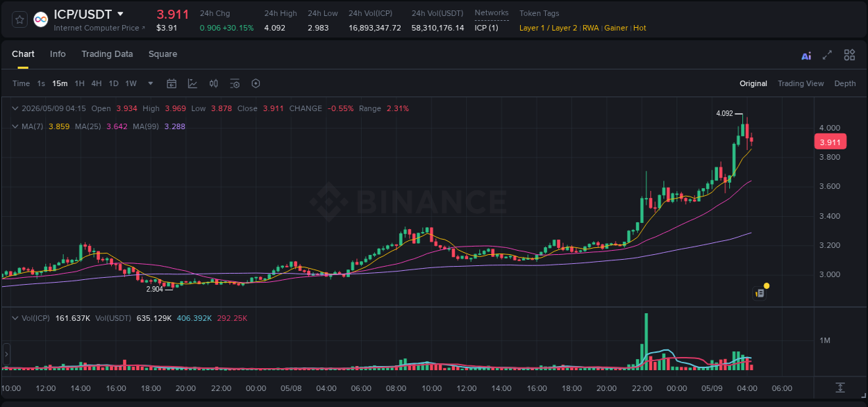
Task: Click the 24h Low value 2.983
Action: 318,28
